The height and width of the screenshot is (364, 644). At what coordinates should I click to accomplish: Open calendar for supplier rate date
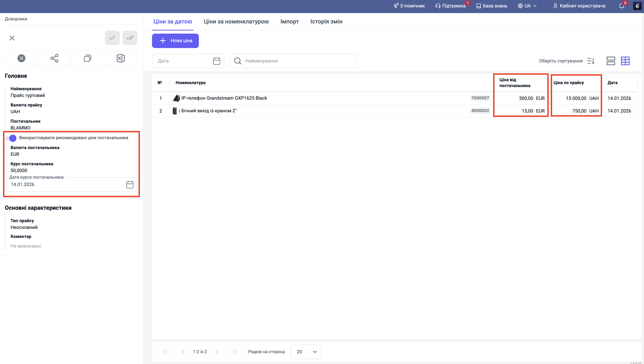(x=130, y=184)
